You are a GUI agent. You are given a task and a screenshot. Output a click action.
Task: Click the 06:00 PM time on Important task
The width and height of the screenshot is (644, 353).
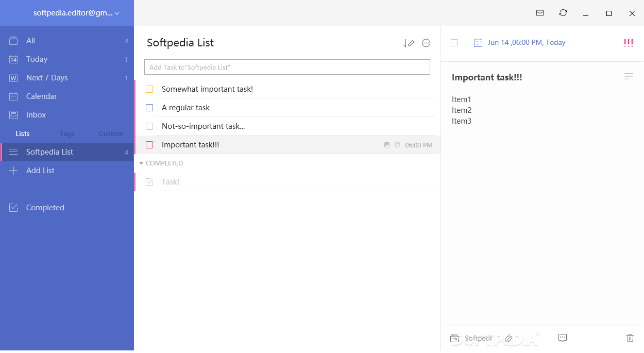coord(419,145)
